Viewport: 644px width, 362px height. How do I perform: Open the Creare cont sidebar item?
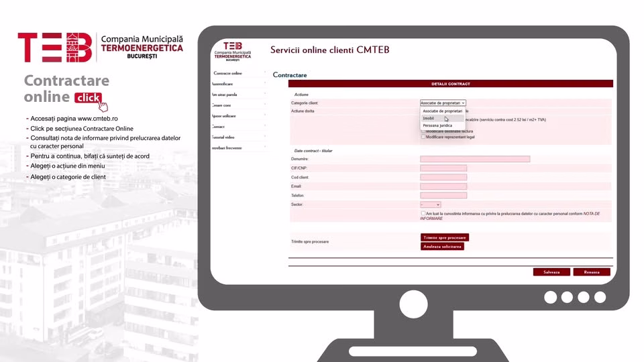pyautogui.click(x=221, y=105)
